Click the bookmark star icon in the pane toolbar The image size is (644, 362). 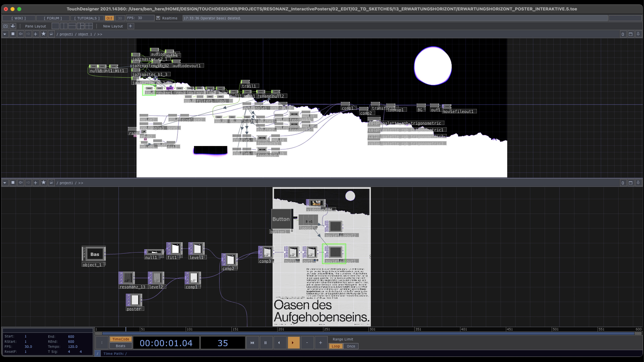(x=43, y=34)
